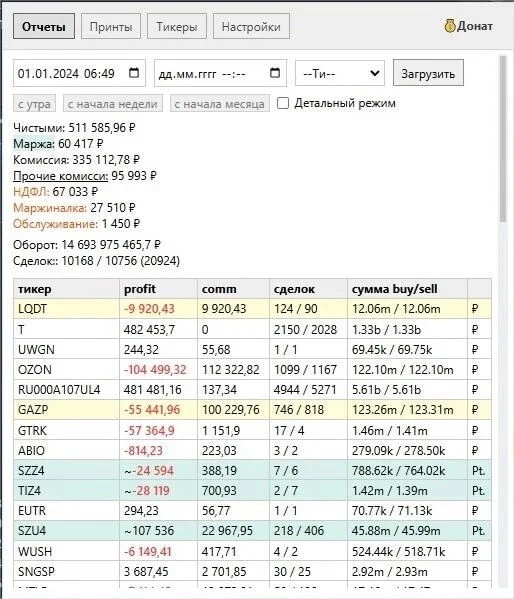This screenshot has width=514, height=599.
Task: Open calendar picker for empty end date
Action: click(x=275, y=73)
